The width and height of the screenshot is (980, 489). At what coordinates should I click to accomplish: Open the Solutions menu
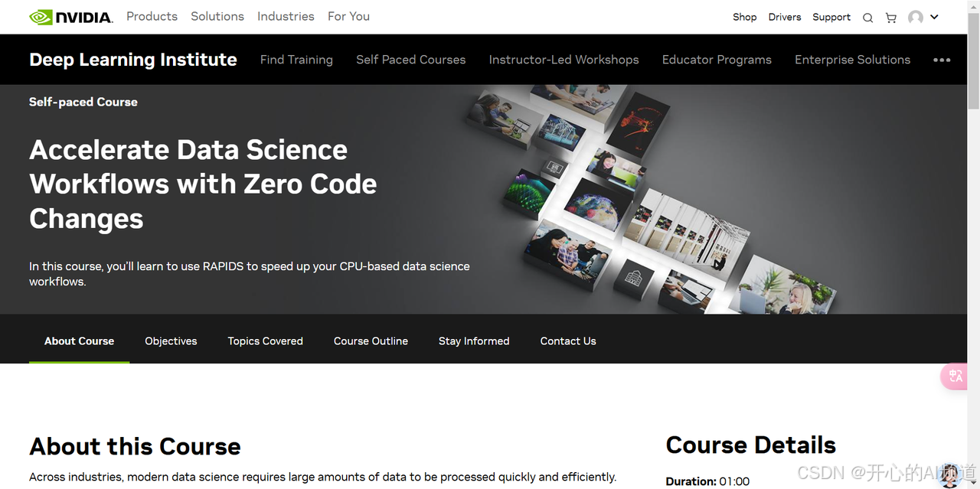(x=217, y=16)
